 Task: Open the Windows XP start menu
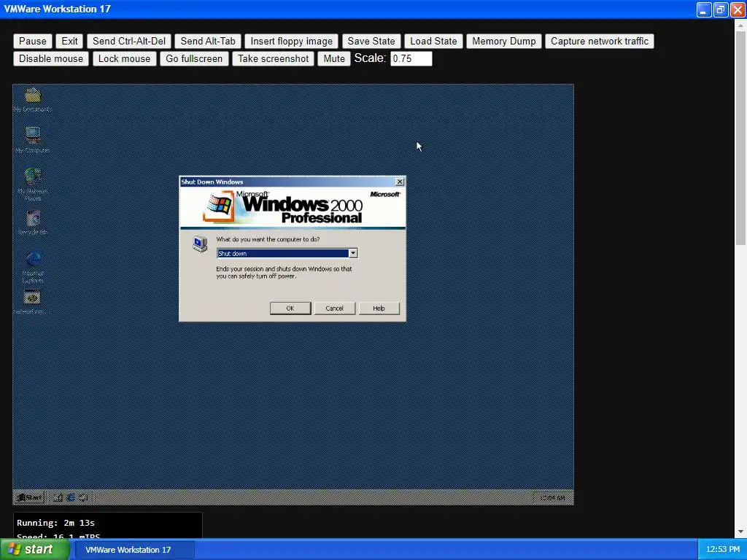point(35,549)
